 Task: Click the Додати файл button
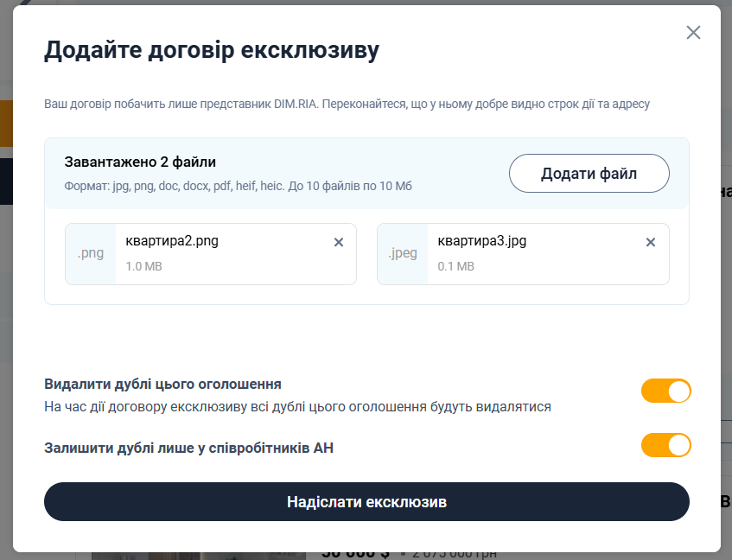click(x=589, y=173)
